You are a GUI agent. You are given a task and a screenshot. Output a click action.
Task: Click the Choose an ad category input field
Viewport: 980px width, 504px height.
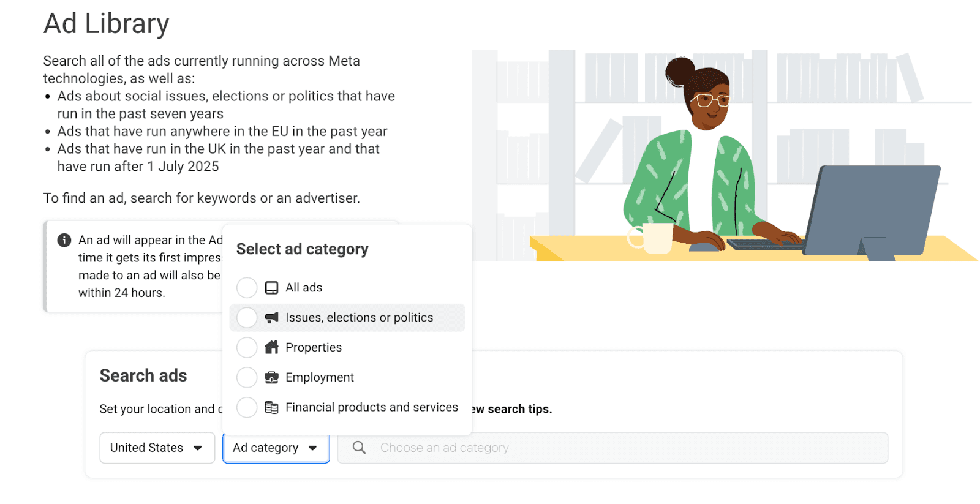click(551, 448)
